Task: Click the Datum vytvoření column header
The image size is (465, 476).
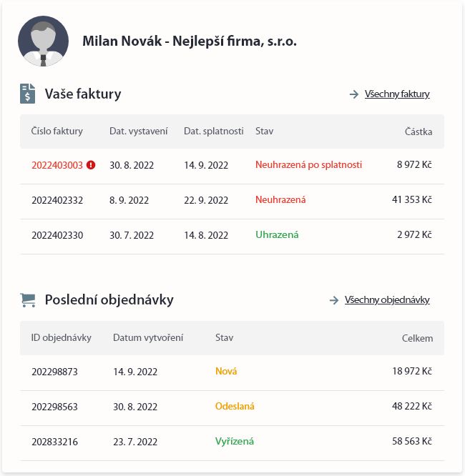Action: [x=148, y=338]
